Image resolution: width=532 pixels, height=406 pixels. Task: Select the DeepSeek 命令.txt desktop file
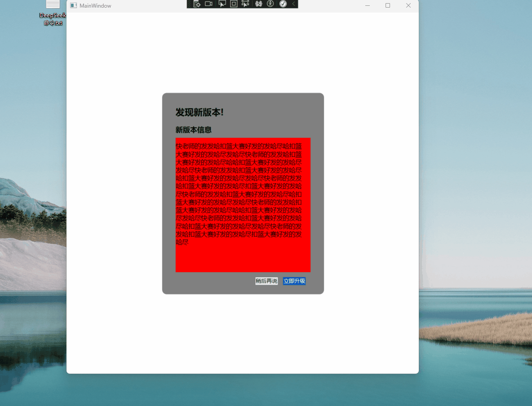(53, 13)
